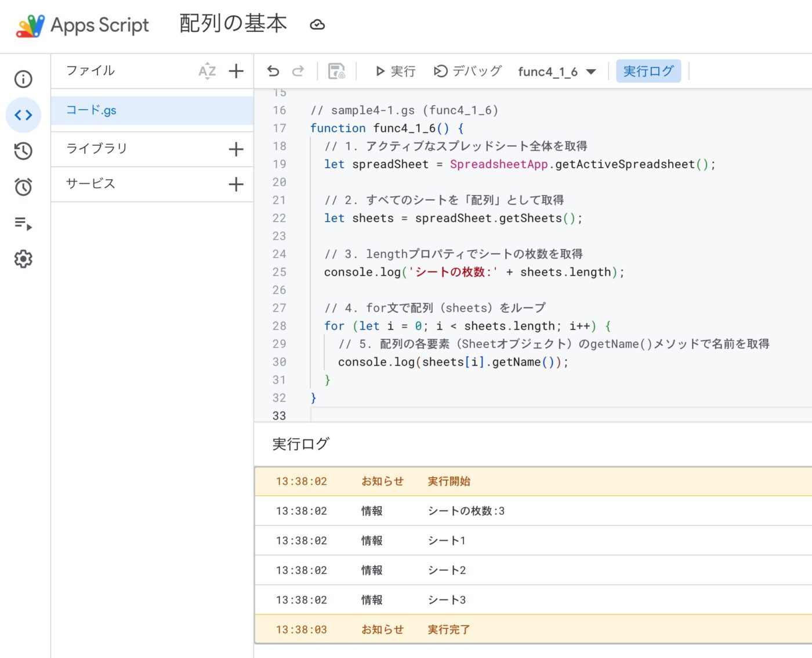This screenshot has width=812, height=658.
Task: Open project history icon in sidebar
Action: pyautogui.click(x=23, y=151)
